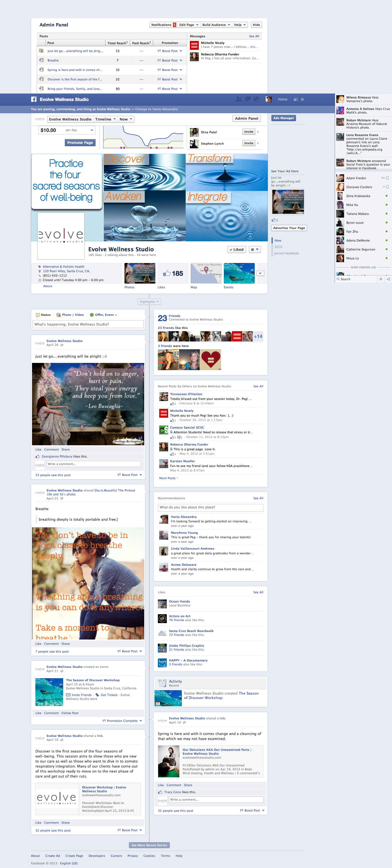This screenshot has width=392, height=868.
Task: Open the Now dropdown next to Timeline
Action: 126,119
